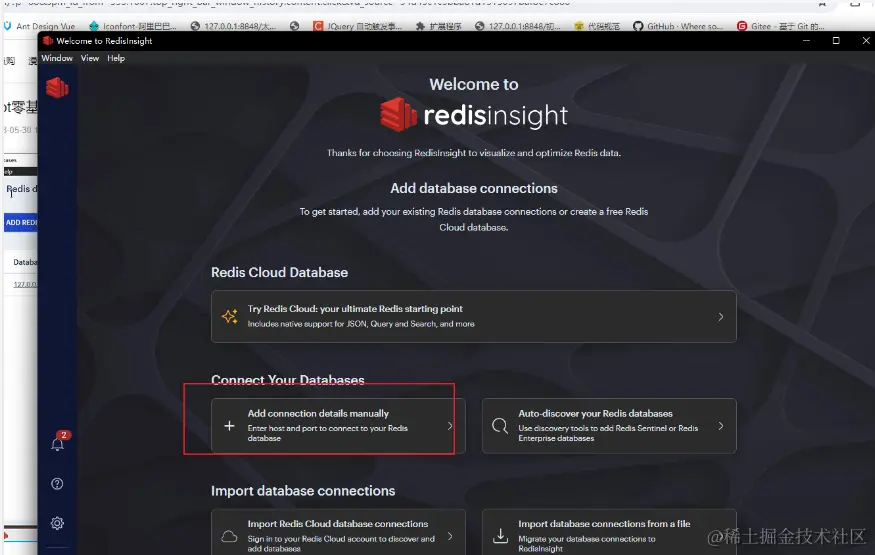The height and width of the screenshot is (555, 875).
Task: Click the plus icon for manual connection
Action: point(230,426)
